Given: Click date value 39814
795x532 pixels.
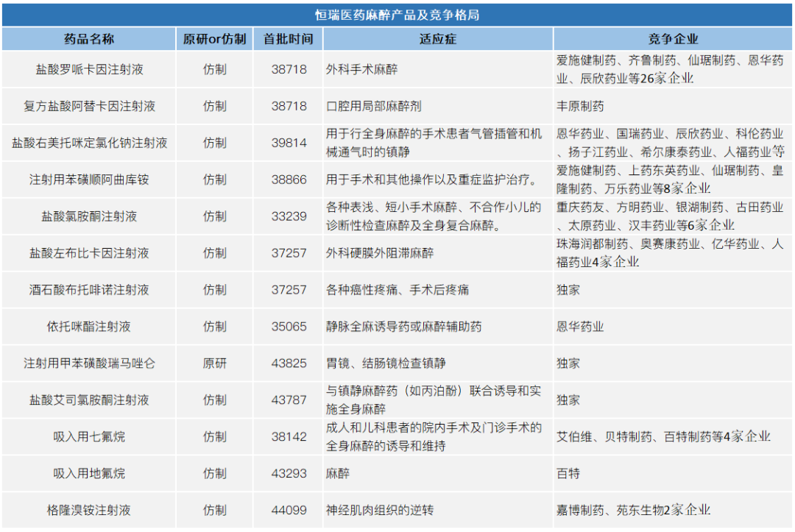Looking at the screenshot, I should (x=289, y=143).
